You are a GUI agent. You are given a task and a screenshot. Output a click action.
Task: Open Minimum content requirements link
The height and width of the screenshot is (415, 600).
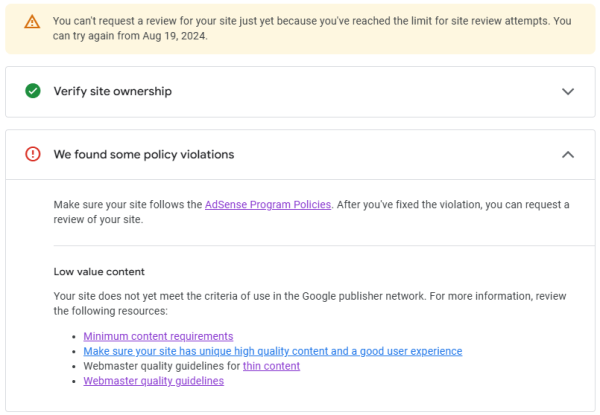158,336
